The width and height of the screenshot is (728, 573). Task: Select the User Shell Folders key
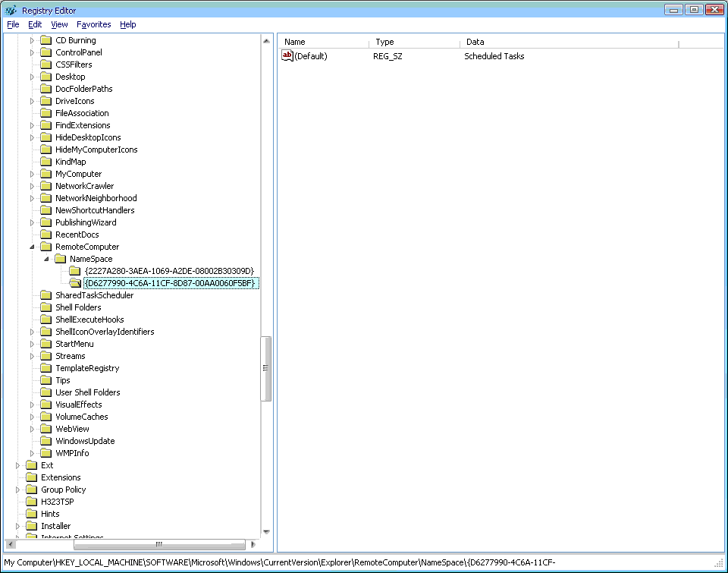tap(87, 392)
